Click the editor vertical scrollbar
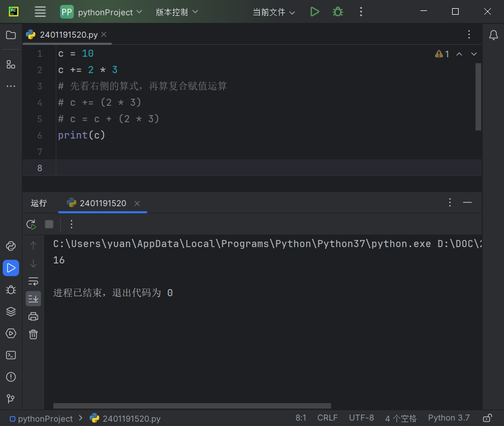 pos(478,97)
